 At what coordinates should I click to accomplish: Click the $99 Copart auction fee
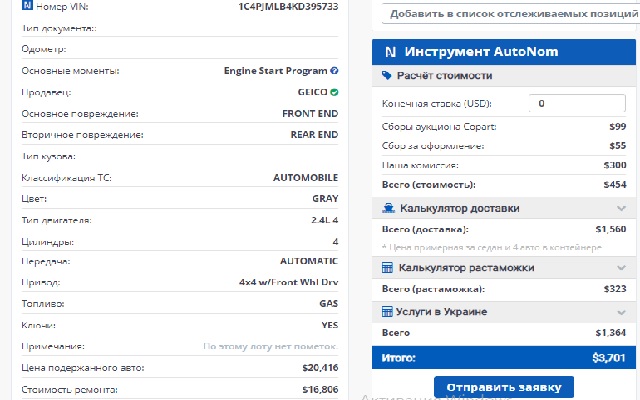pos(618,127)
